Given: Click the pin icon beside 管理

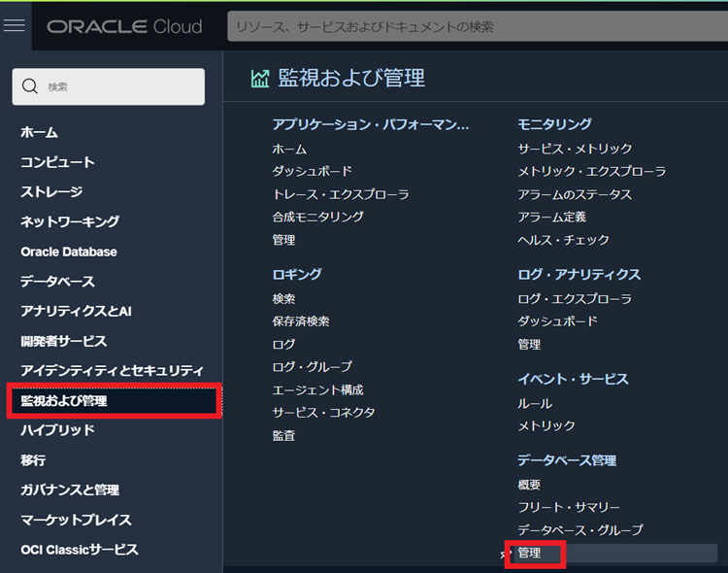Looking at the screenshot, I should click(x=504, y=554).
